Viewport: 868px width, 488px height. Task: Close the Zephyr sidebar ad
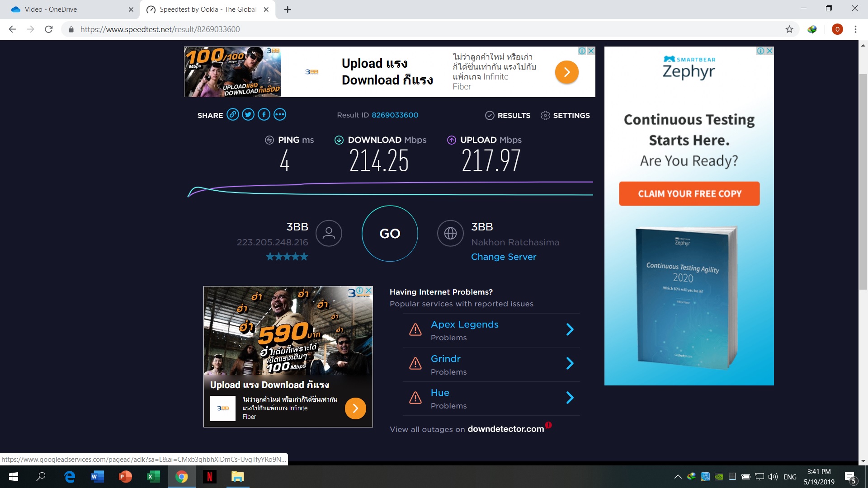tap(769, 51)
